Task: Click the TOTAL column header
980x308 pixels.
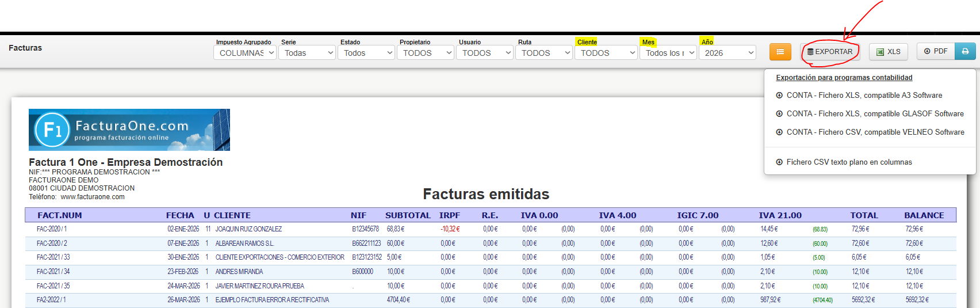Action: pos(864,215)
